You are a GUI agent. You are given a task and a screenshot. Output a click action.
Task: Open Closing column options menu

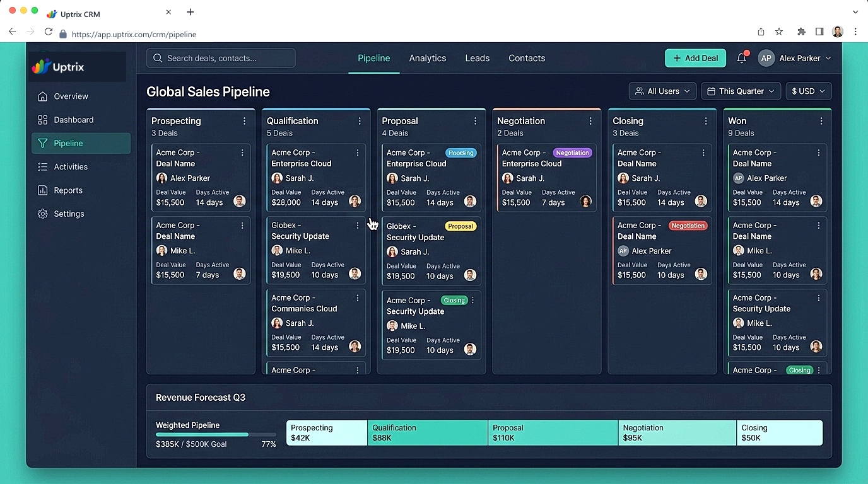point(706,121)
